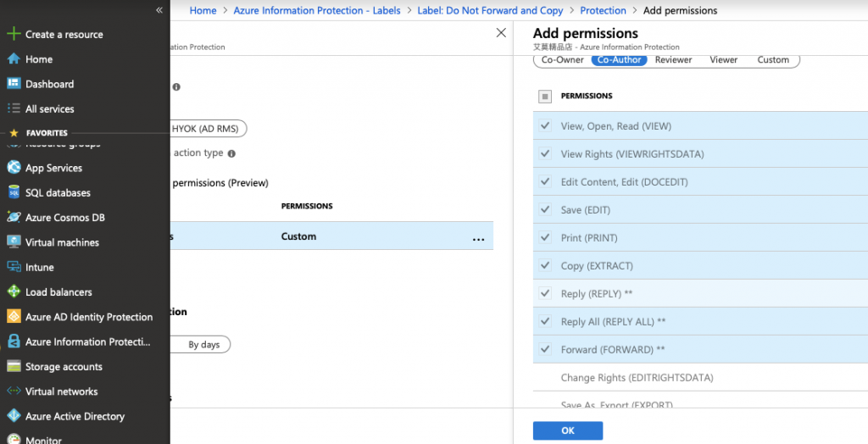The height and width of the screenshot is (444, 868).
Task: Click the App Services globe icon
Action: coord(14,168)
